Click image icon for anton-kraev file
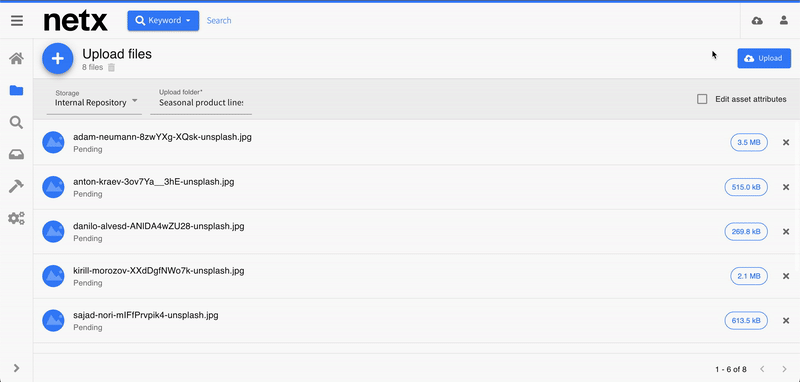Image resolution: width=800 pixels, height=382 pixels. (53, 187)
